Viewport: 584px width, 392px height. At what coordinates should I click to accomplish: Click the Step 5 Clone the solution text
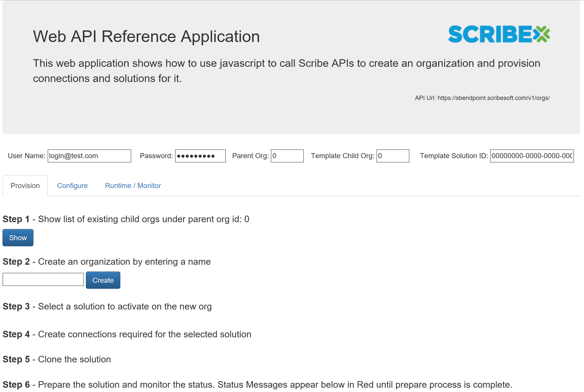click(57, 359)
